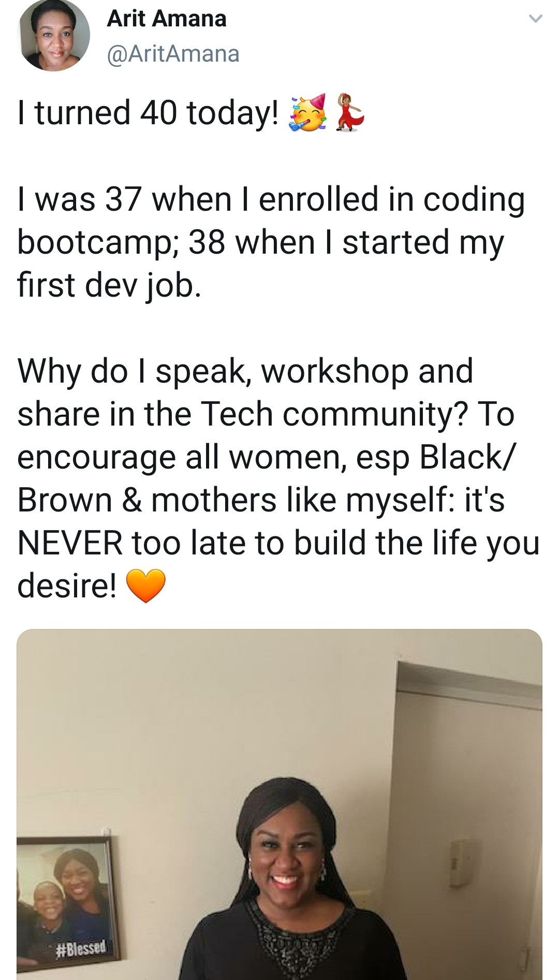This screenshot has height=980, width=559.
Task: Click the phrase "first dev job."
Action: (109, 285)
